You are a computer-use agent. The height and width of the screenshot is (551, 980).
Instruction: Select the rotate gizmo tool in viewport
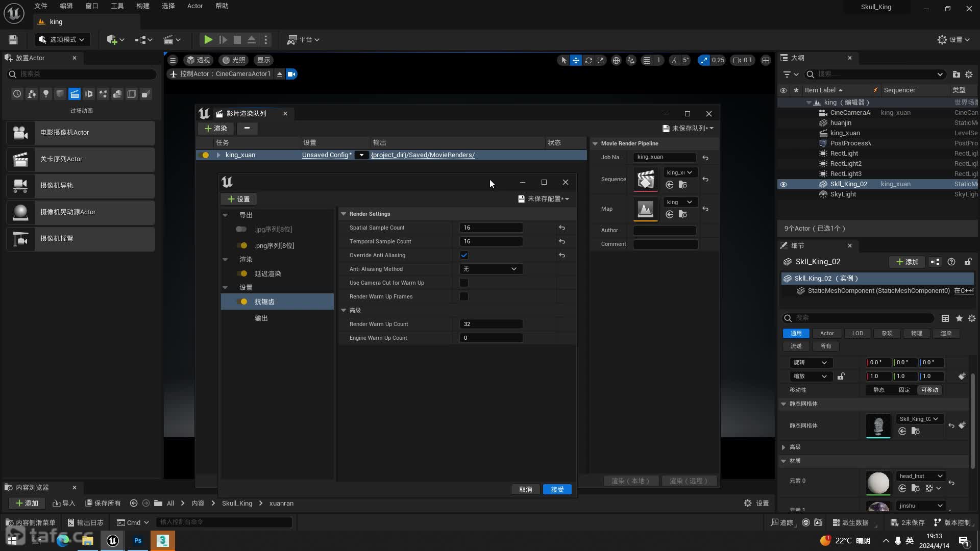click(589, 60)
